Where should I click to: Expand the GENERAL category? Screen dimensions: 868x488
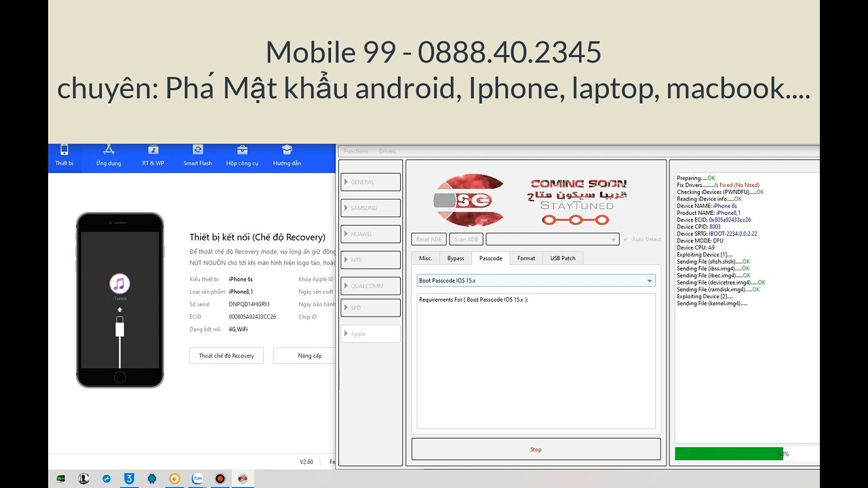pyautogui.click(x=370, y=182)
